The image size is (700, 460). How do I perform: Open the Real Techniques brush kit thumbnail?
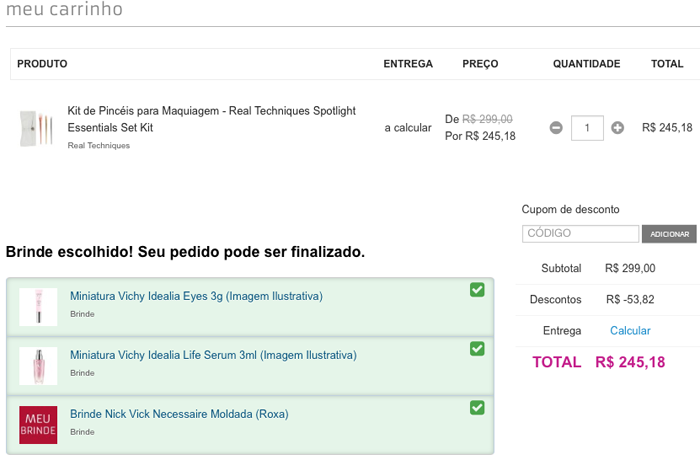click(36, 128)
